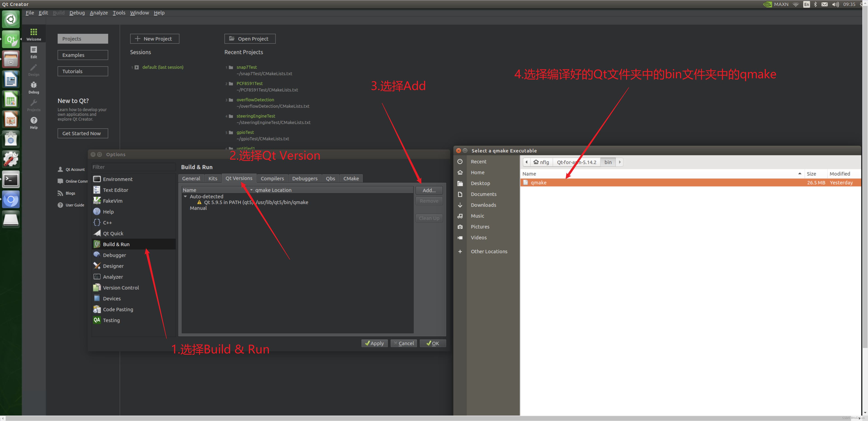Click Qt Creator icon in dock
This screenshot has width=868, height=421.
tap(11, 39)
